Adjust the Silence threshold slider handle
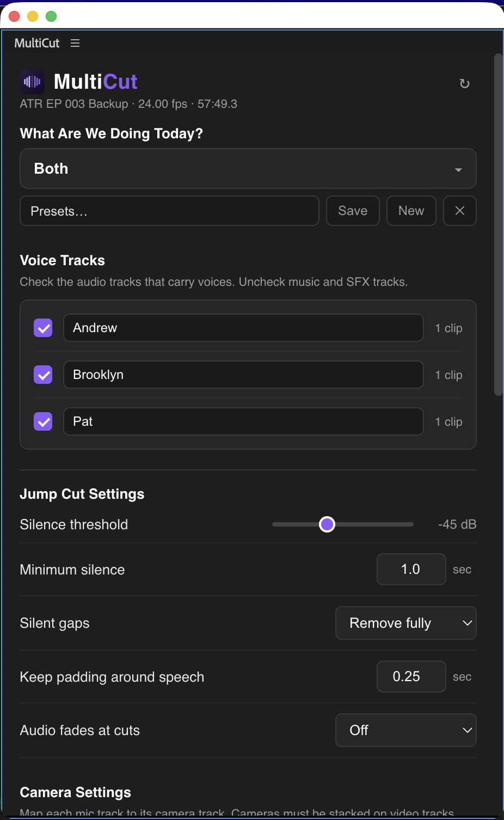The width and height of the screenshot is (504, 820). pos(327,524)
